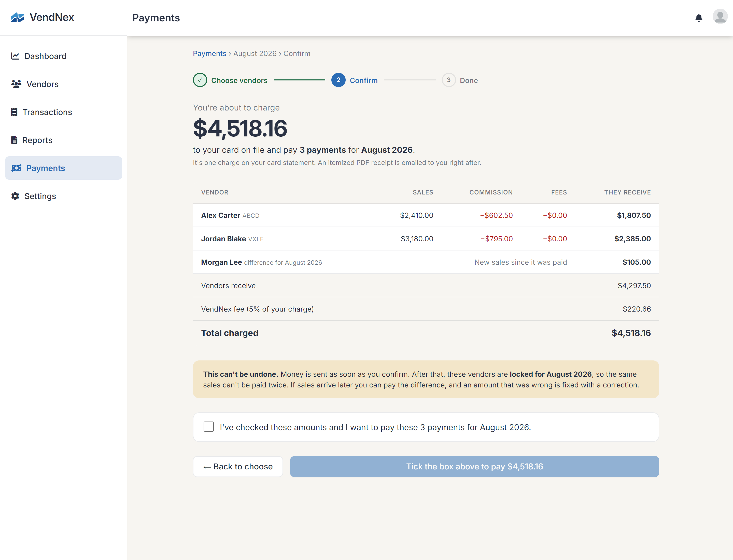Viewport: 733px width, 560px height.
Task: Click the New sales since it was paid note
Action: [x=521, y=262]
